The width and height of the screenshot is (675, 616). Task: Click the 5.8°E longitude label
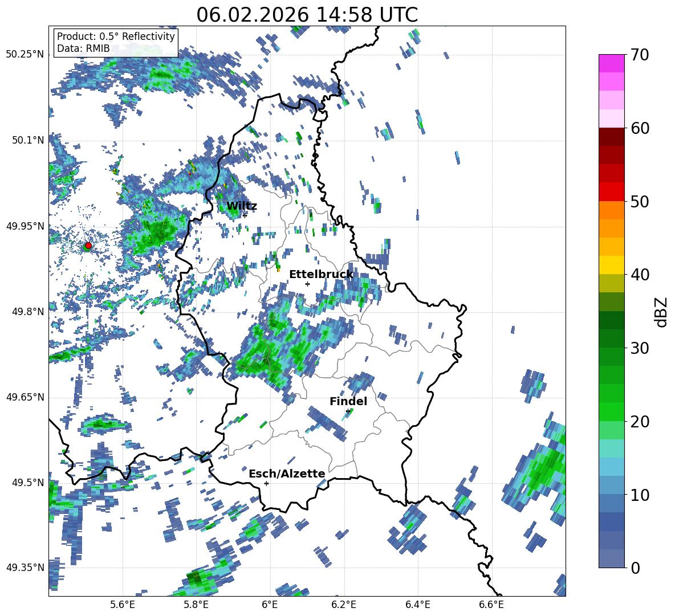pos(196,605)
